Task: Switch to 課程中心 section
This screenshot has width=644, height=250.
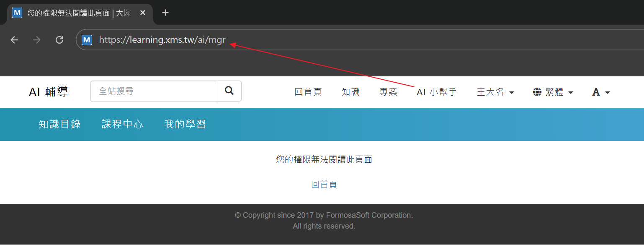Action: pyautogui.click(x=122, y=124)
